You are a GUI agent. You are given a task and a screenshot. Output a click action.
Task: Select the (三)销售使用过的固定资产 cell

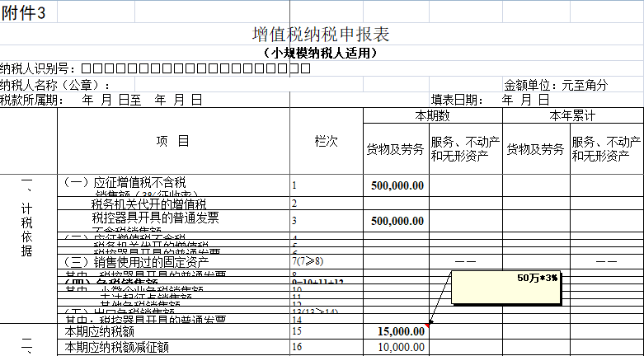(173, 261)
